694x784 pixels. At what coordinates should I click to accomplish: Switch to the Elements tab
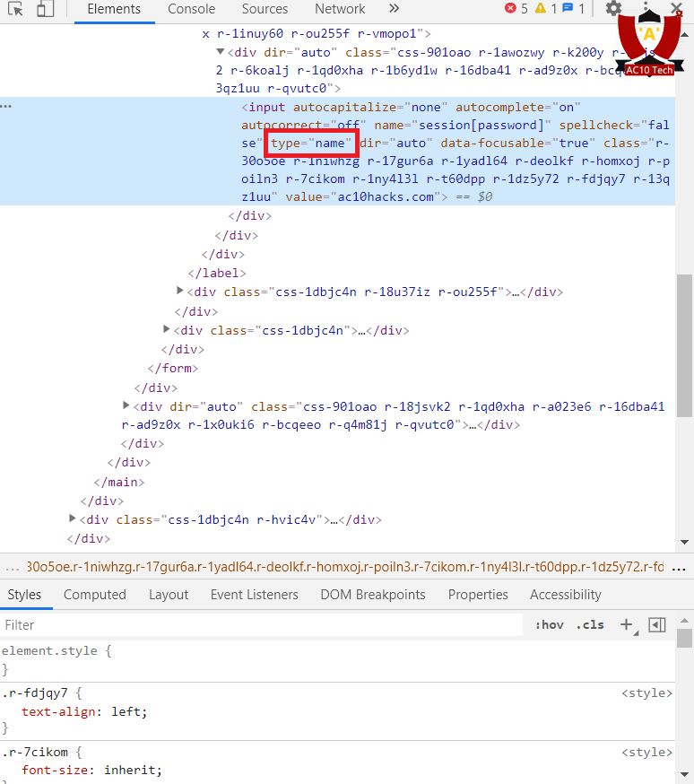(114, 9)
